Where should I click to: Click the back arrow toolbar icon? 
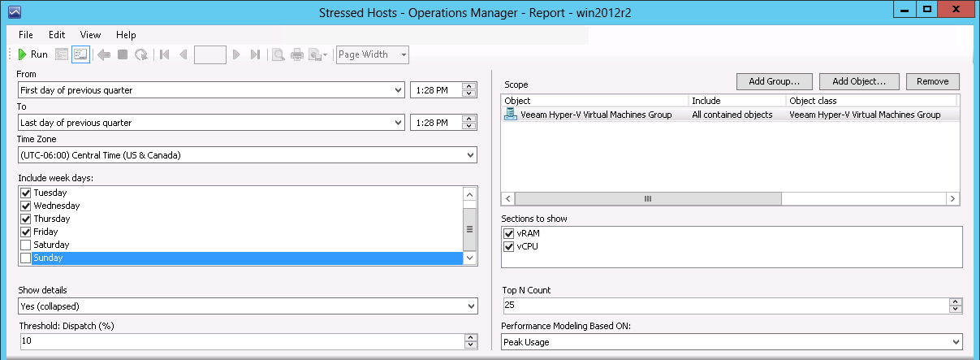[104, 54]
